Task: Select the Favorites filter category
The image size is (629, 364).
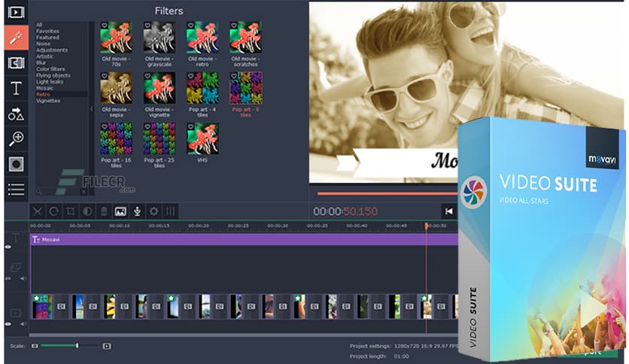Action: [x=47, y=31]
